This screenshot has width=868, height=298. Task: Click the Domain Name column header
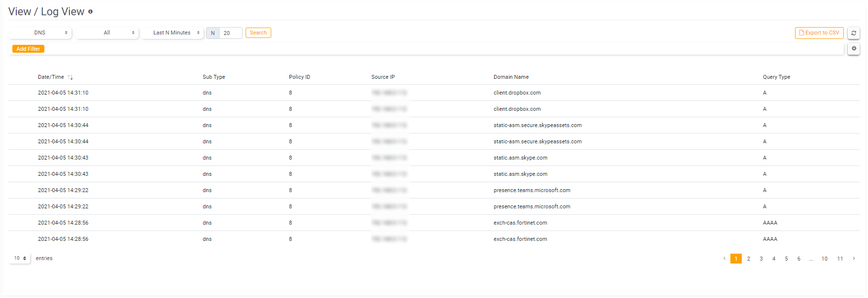pyautogui.click(x=511, y=77)
